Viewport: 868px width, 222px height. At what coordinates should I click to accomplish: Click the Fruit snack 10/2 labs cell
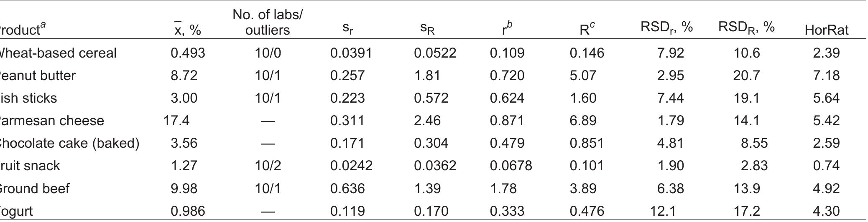pyautogui.click(x=268, y=166)
